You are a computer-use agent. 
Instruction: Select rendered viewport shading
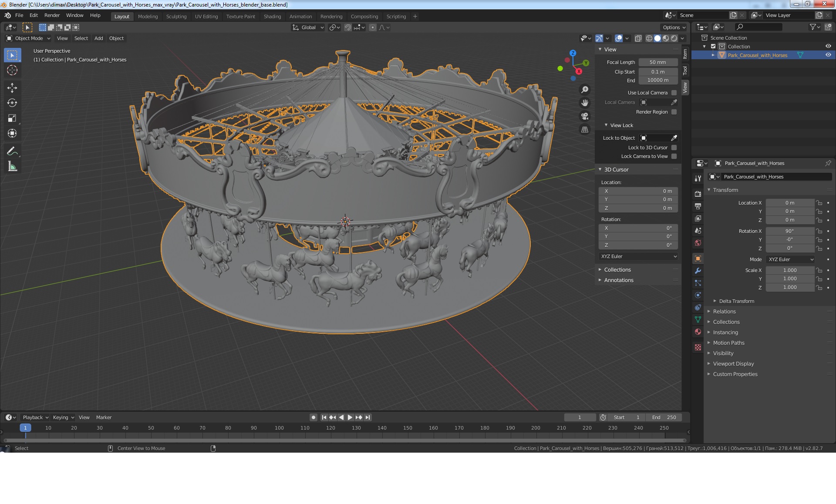click(674, 38)
